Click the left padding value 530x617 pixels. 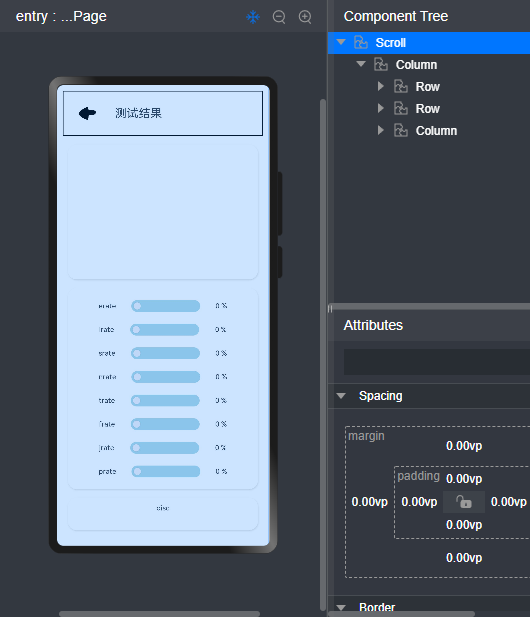(419, 502)
